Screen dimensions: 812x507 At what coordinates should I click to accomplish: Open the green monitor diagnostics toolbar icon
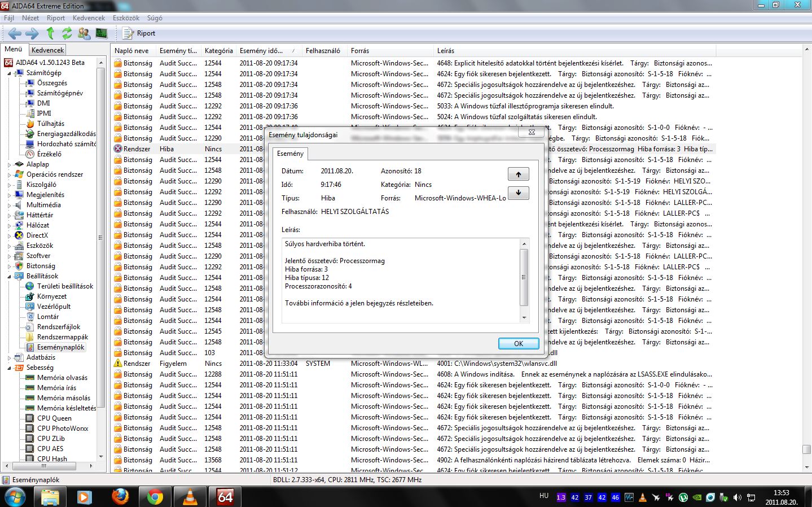pos(101,33)
